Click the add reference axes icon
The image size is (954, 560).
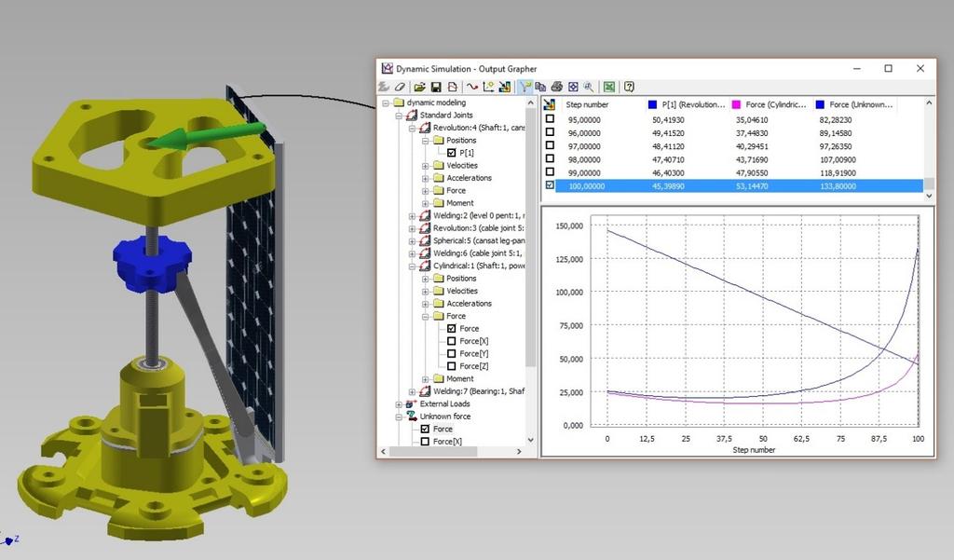coord(488,87)
